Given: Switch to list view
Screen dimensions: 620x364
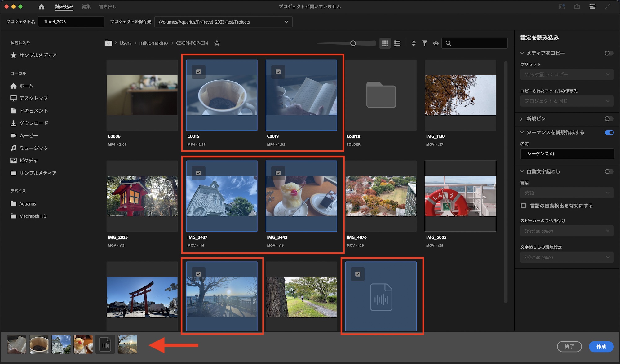Looking at the screenshot, I should [397, 43].
